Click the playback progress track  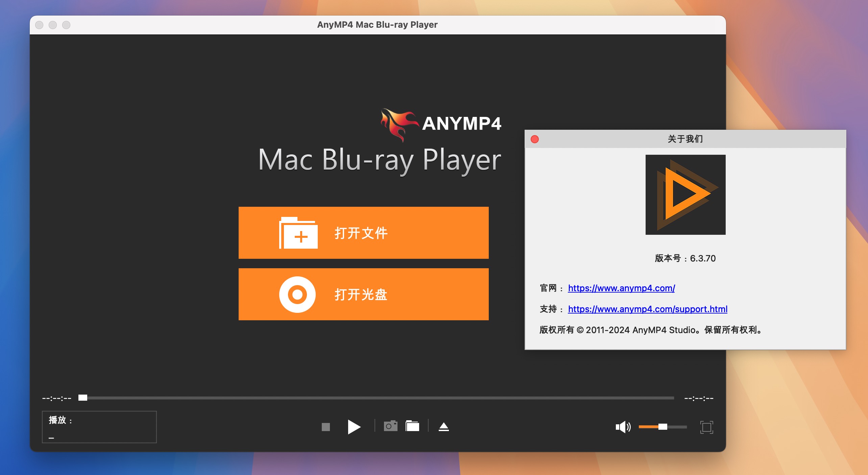tap(376, 398)
